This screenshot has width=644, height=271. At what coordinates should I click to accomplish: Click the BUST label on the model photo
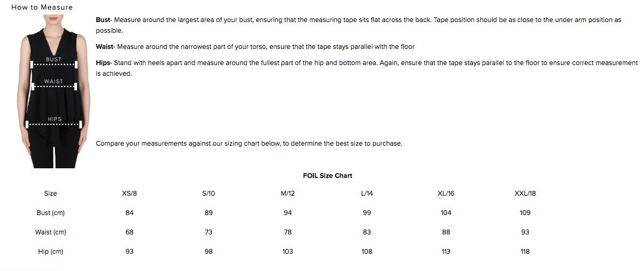pyautogui.click(x=54, y=59)
